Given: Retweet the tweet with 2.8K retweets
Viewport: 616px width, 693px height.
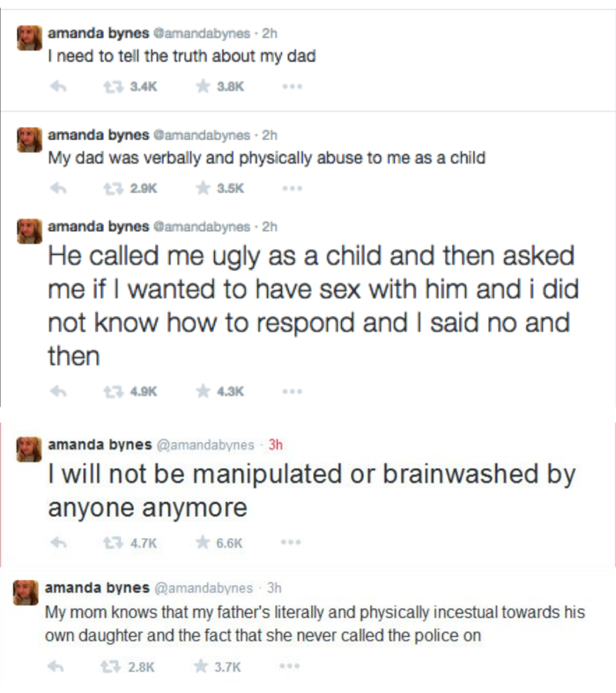Looking at the screenshot, I should pos(109,667).
